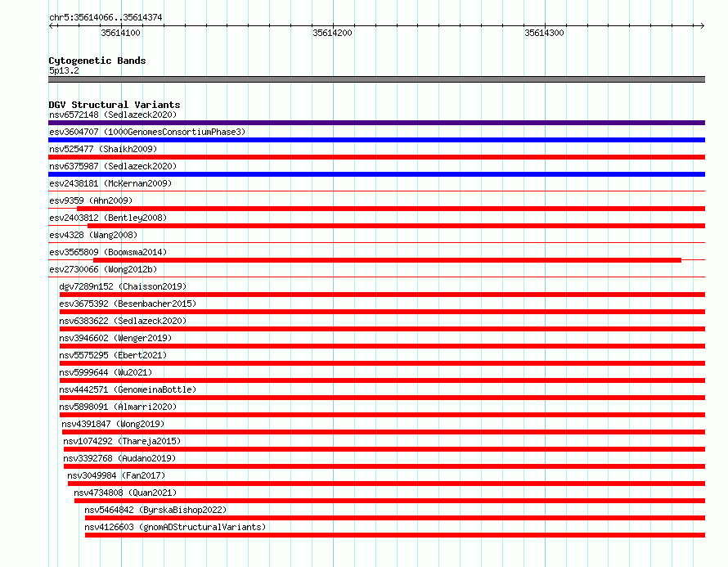The image size is (728, 567).
Task: Open variant nsv4126603 (gnomADStructuralVariants)
Action: (x=175, y=527)
